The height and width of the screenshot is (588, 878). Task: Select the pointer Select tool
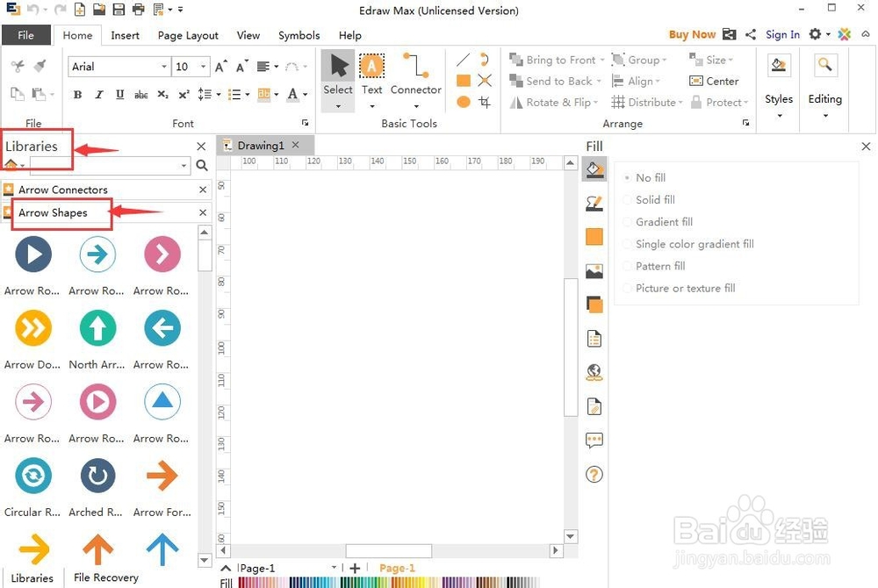coord(338,80)
